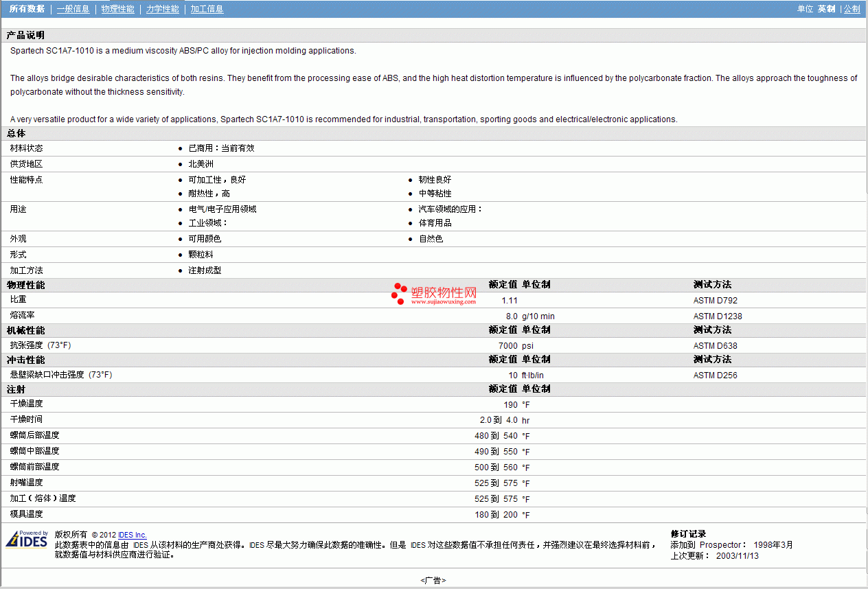This screenshot has width=868, height=589.
Task: Click 悬壁梁缺口冲击强度 row label
Action: [61, 375]
